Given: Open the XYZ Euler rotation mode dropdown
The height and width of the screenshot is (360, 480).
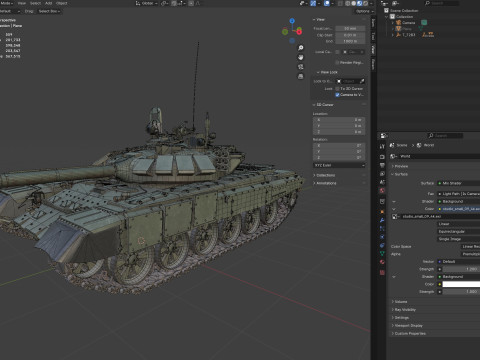Looking at the screenshot, I should 339,165.
